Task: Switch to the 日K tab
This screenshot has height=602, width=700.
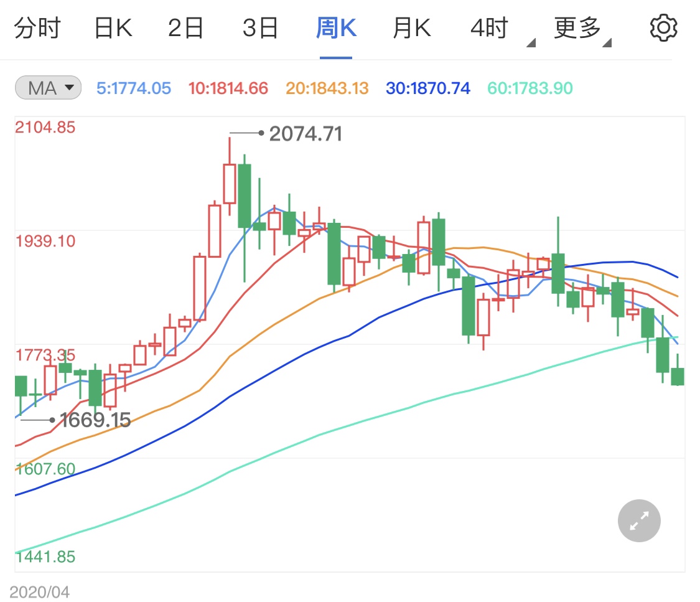Action: coord(113,29)
